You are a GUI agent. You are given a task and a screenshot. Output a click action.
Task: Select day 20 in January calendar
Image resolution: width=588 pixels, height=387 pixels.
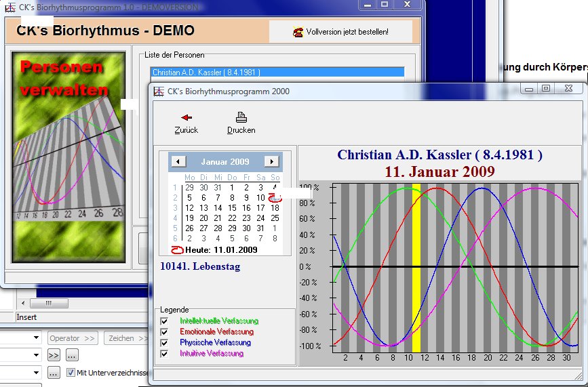coord(203,218)
